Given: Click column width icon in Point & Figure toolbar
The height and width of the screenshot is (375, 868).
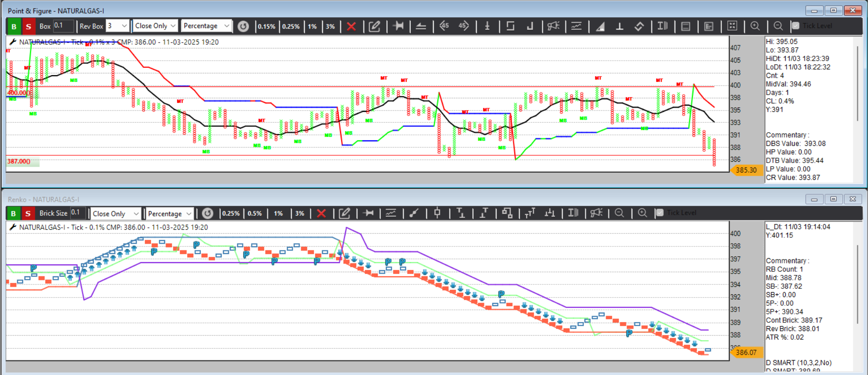Looking at the screenshot, I should [x=663, y=26].
